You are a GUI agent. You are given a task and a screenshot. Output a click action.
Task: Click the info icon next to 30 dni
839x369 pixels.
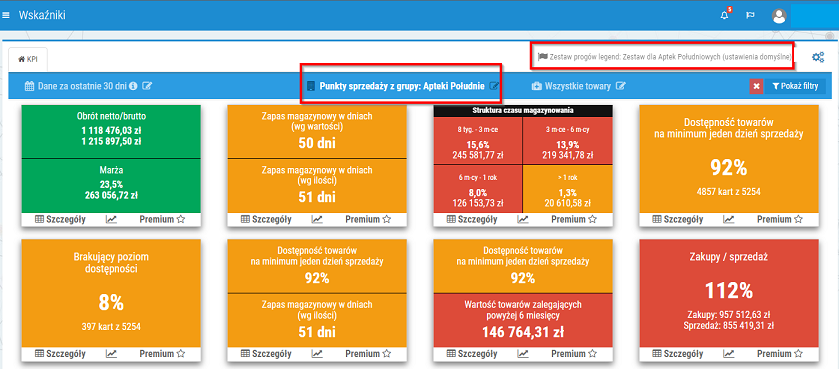coord(133,86)
